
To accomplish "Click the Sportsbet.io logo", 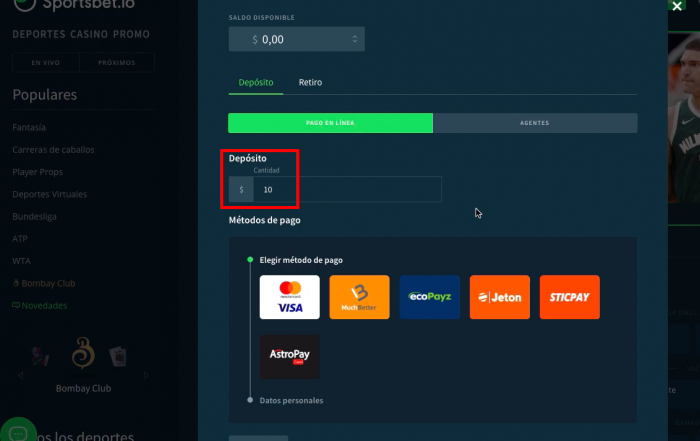I will [x=74, y=5].
